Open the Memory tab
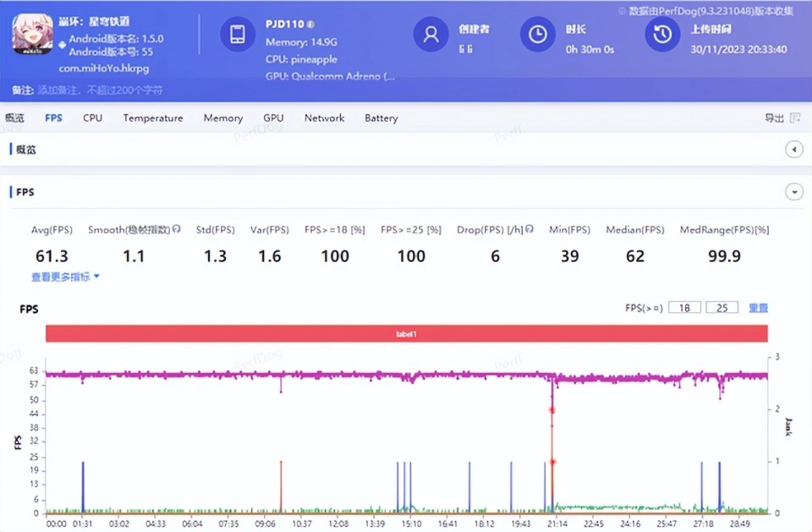812x532 pixels. click(223, 118)
